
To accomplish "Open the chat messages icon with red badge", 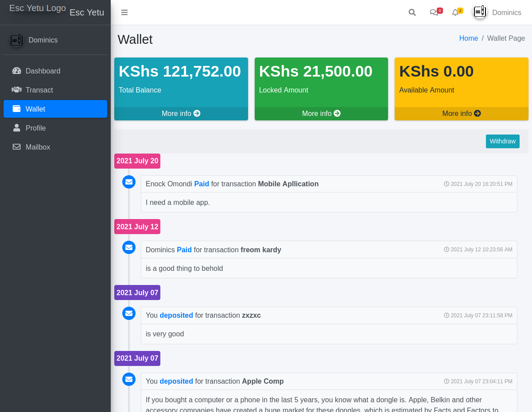I will coord(434,12).
